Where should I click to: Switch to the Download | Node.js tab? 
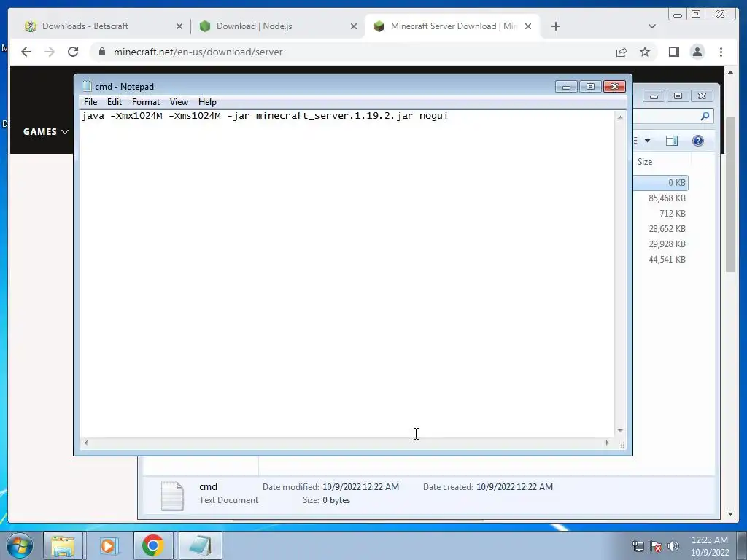tap(276, 26)
